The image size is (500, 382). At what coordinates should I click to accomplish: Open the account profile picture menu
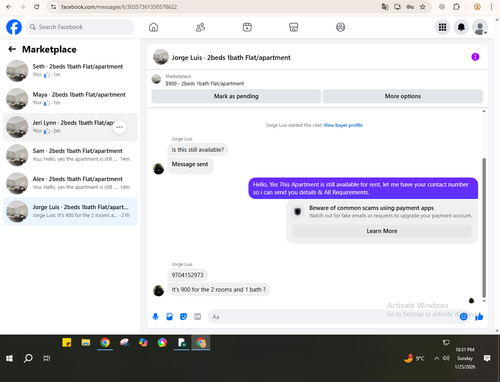480,27
